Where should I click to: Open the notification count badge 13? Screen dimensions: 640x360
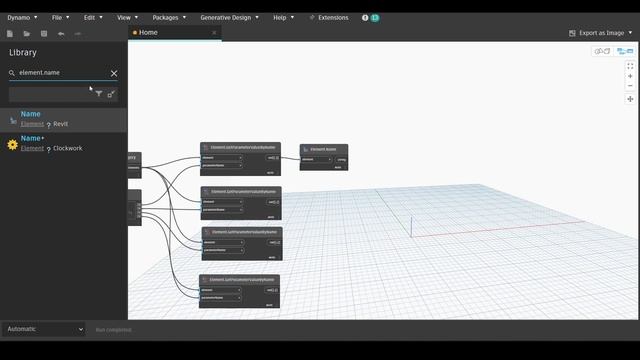point(375,18)
